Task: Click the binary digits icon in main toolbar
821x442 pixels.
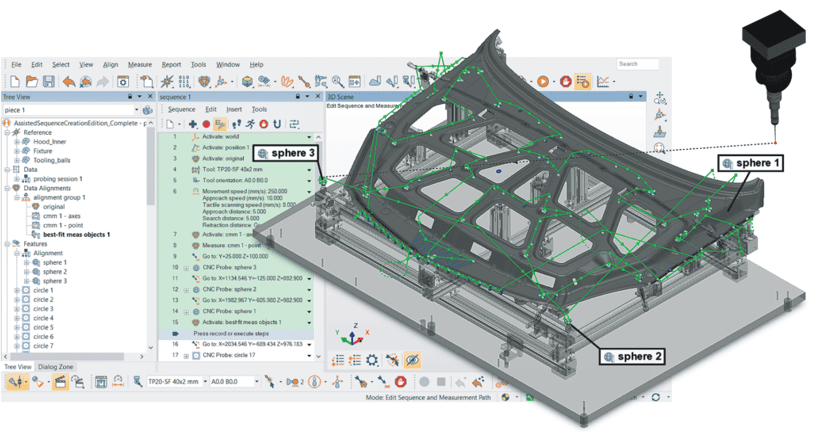Action: [184, 81]
